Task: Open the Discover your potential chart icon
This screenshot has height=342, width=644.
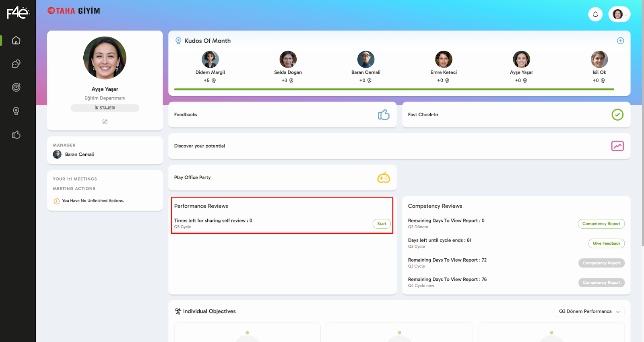Action: (617, 146)
